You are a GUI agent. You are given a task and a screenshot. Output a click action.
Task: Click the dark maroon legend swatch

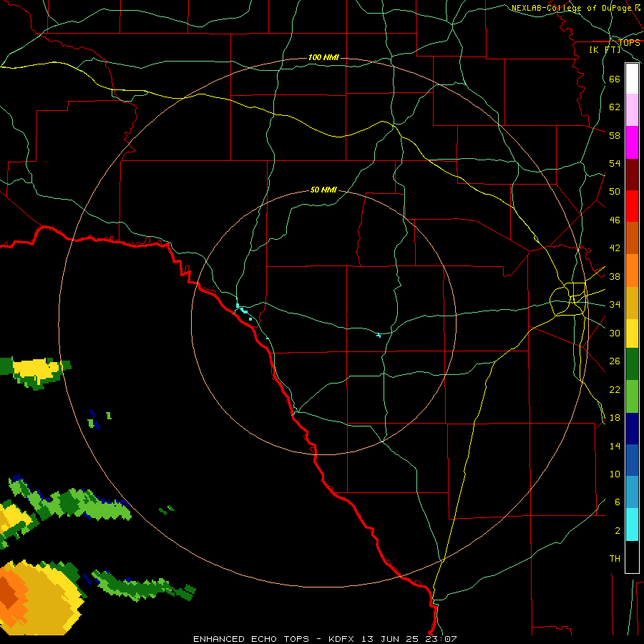(632, 175)
